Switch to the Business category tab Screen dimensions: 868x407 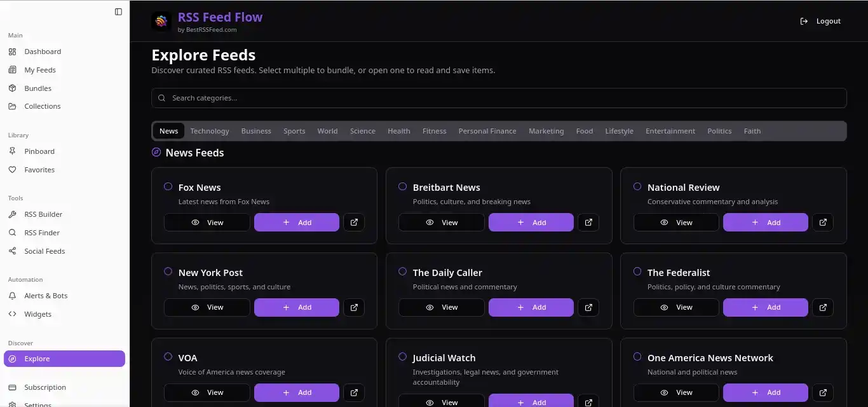pos(256,131)
